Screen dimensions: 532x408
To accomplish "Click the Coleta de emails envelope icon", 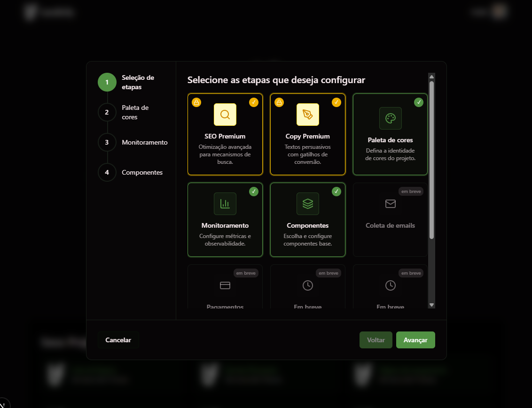I will pyautogui.click(x=391, y=204).
